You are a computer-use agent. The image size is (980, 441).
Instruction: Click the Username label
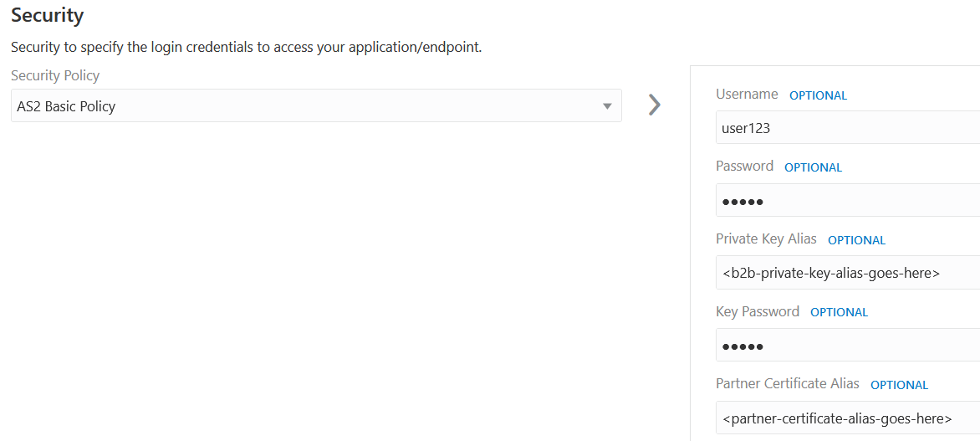747,95
